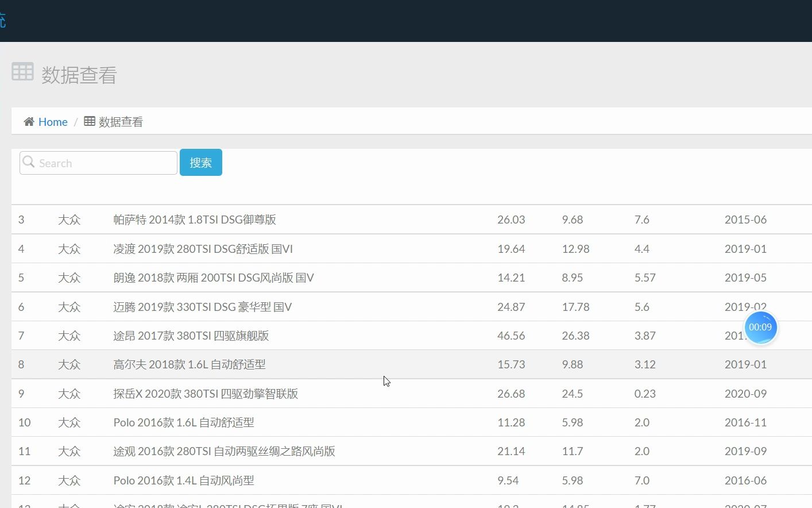This screenshot has width=812, height=508.
Task: Click value 11.7
Action: click(573, 451)
